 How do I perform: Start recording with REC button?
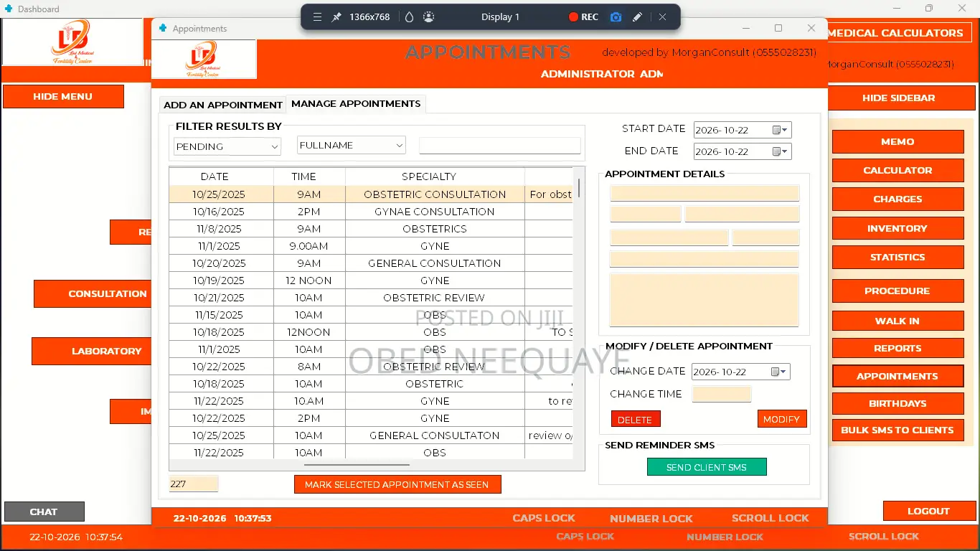click(583, 17)
